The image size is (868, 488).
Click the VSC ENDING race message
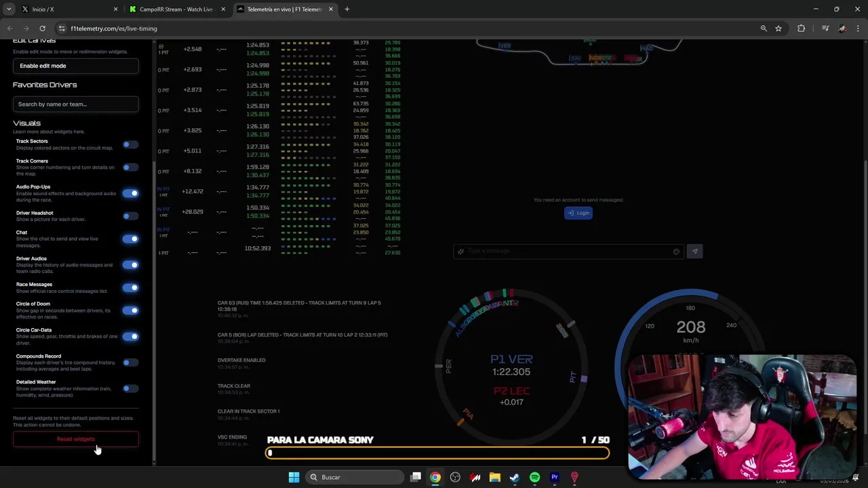[x=232, y=437]
